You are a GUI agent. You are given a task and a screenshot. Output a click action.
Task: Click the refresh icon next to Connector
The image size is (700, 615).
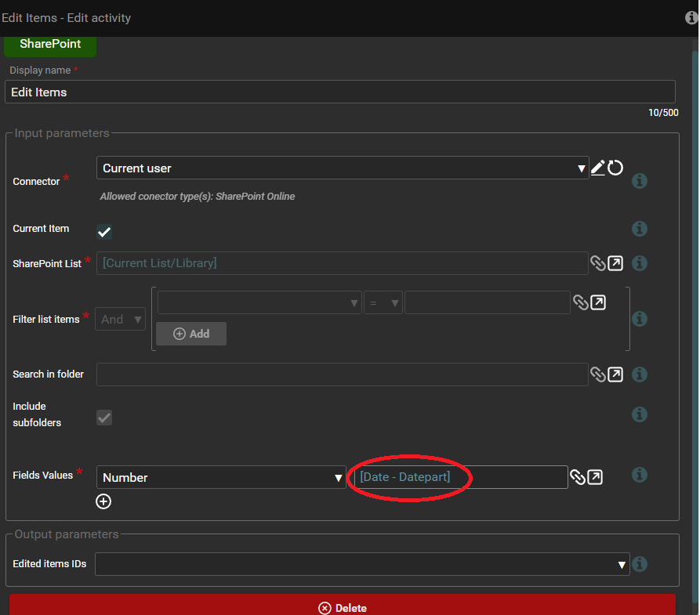(x=615, y=167)
